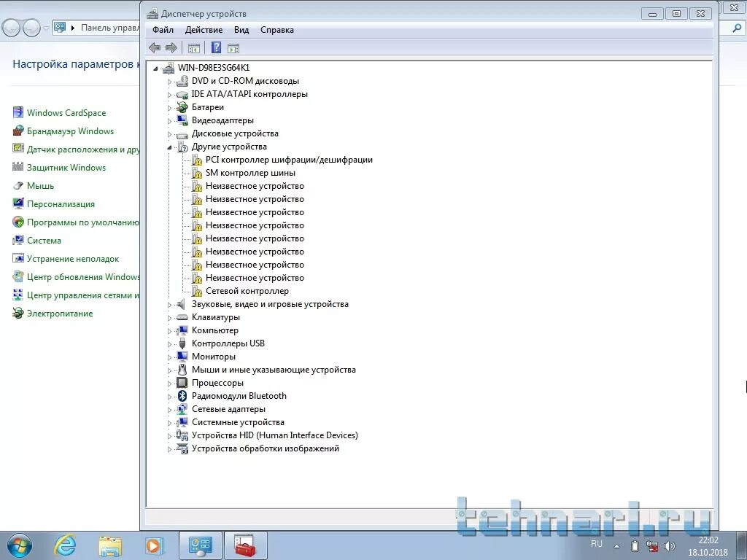Click the Звуковые, видео и игровые устройства speaker icon
Screen dimensions: 747x560
(182, 304)
